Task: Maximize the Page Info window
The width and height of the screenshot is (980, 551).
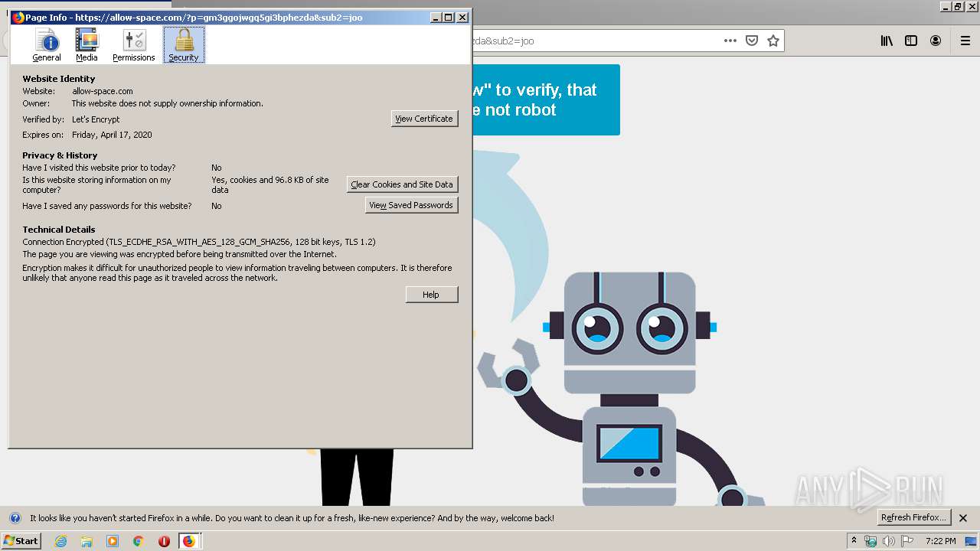Action: coord(449,17)
